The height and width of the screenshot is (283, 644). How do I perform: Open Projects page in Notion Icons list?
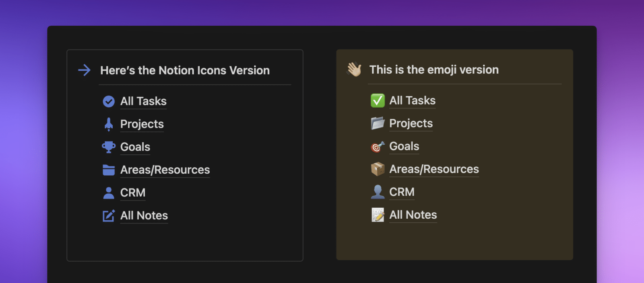pyautogui.click(x=142, y=124)
